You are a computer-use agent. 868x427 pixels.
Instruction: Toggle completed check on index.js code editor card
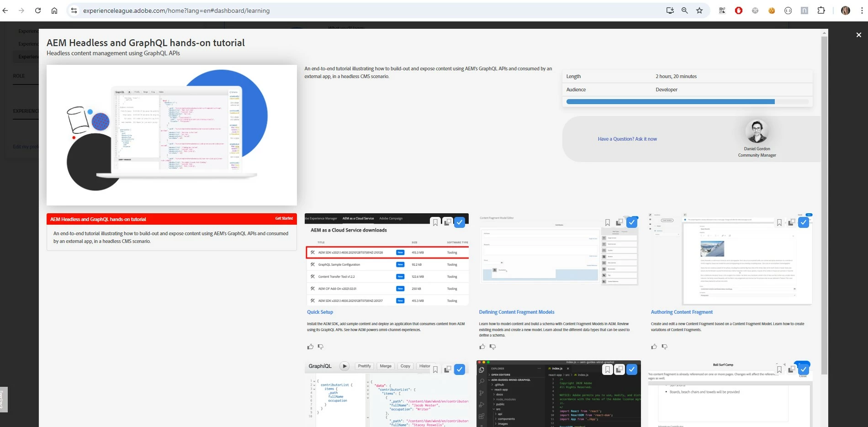coord(632,369)
